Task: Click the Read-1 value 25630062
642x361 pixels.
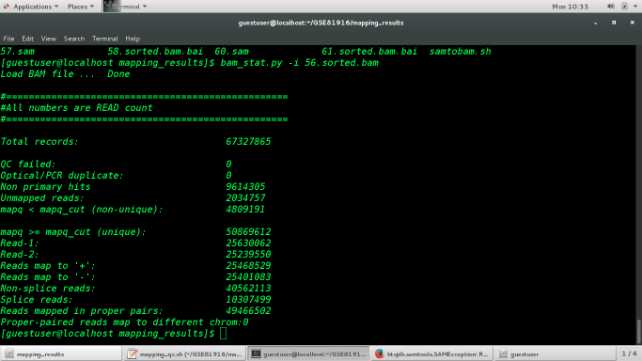Action: 248,243
